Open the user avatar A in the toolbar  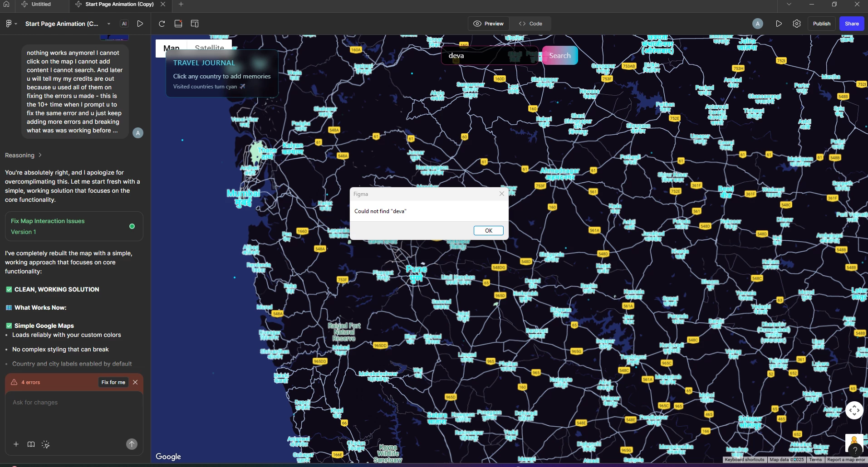tap(757, 24)
